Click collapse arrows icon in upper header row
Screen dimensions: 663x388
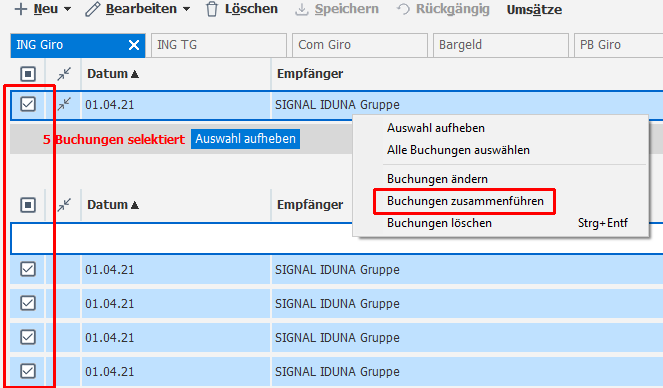click(64, 74)
